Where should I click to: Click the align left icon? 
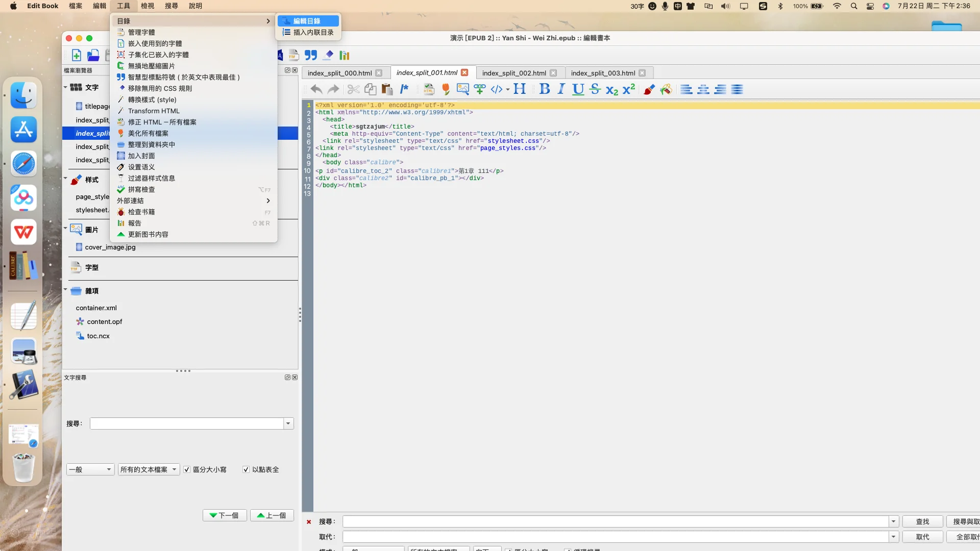[687, 89]
